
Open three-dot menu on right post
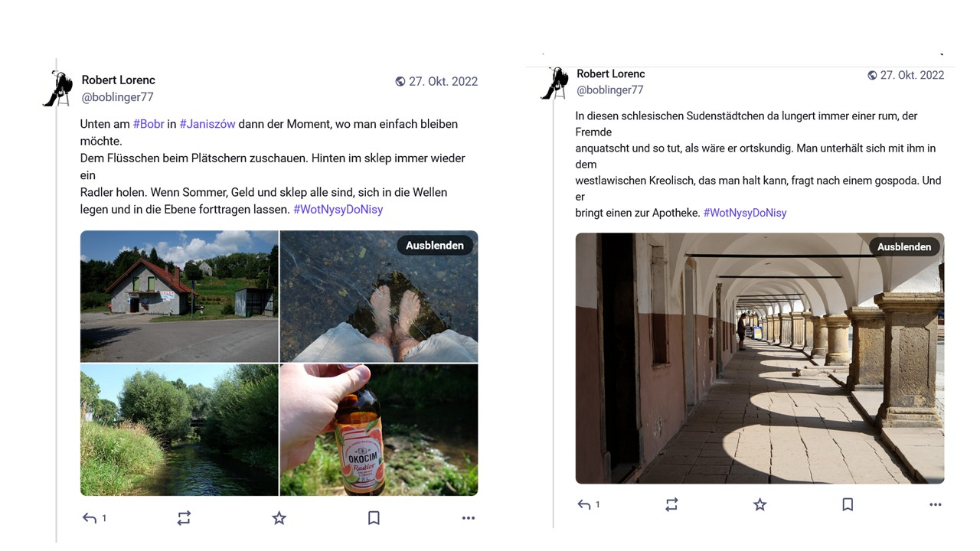point(935,504)
